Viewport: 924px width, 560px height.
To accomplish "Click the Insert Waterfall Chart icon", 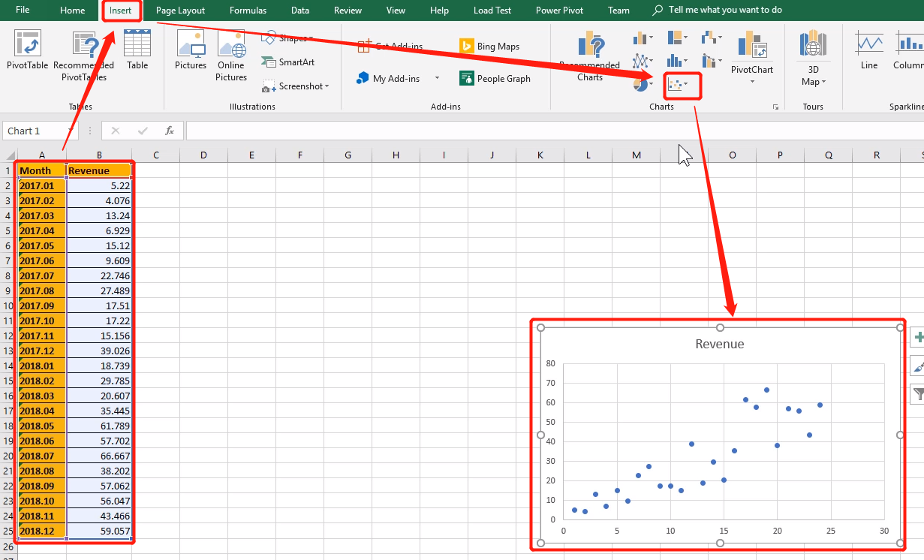I will click(x=708, y=38).
